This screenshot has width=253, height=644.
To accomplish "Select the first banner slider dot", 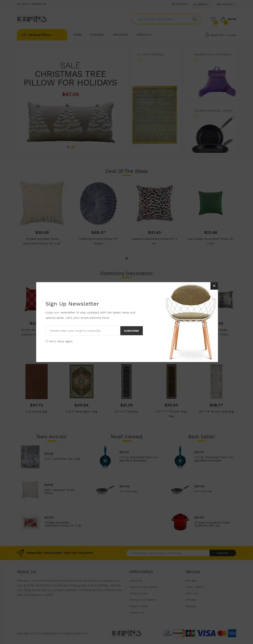I will pos(68,147).
